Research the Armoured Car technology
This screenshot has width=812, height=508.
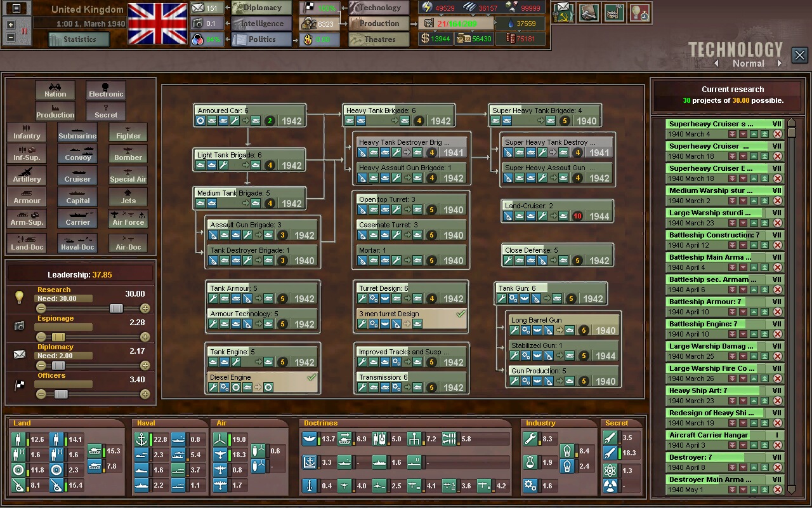tap(250, 116)
